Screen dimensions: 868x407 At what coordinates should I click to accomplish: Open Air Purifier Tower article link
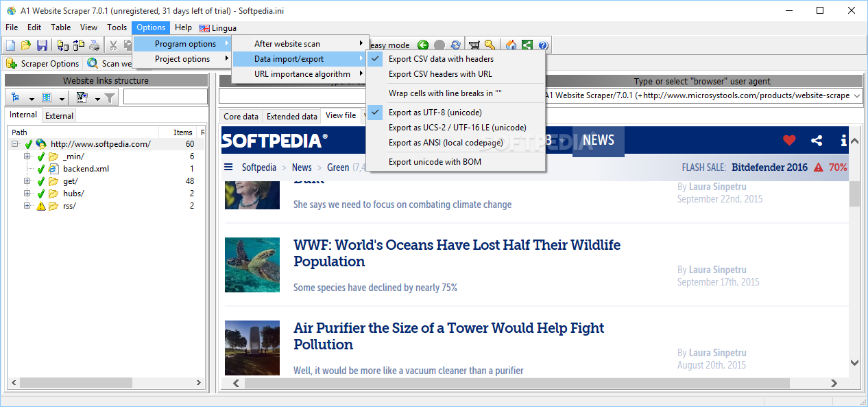448,336
